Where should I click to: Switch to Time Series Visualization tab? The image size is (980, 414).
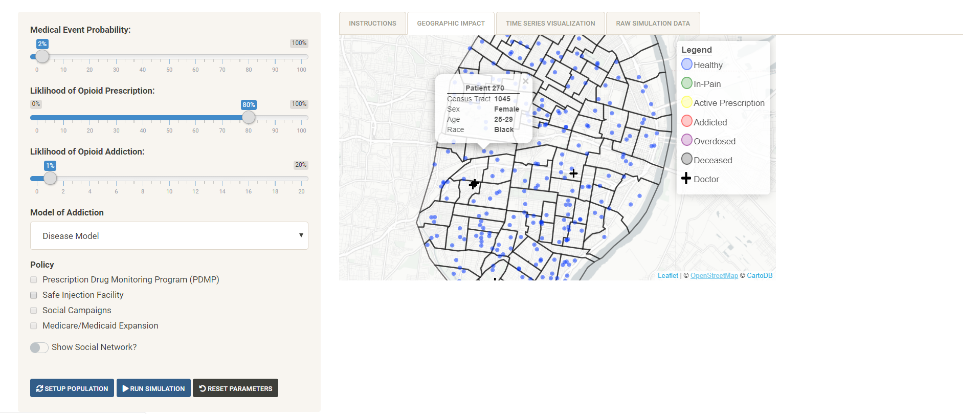point(550,24)
